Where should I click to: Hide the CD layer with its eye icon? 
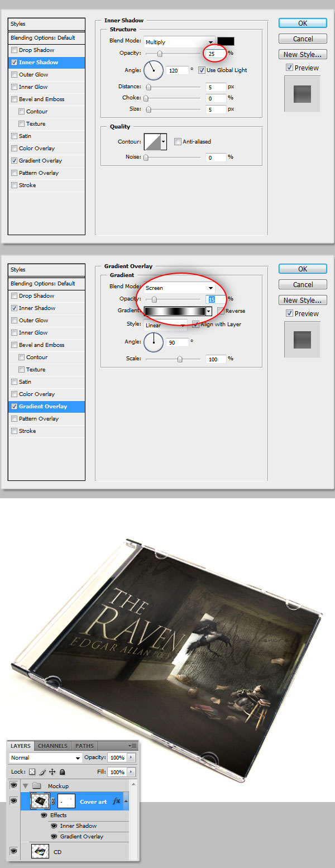point(14,851)
